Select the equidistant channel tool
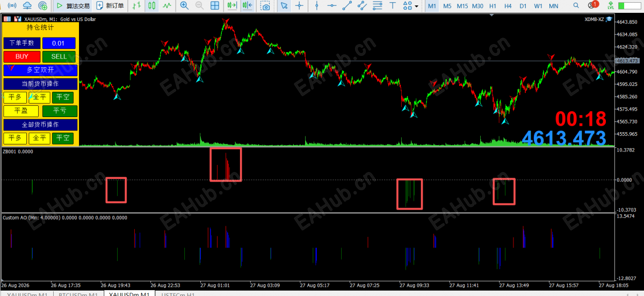 tap(362, 6)
